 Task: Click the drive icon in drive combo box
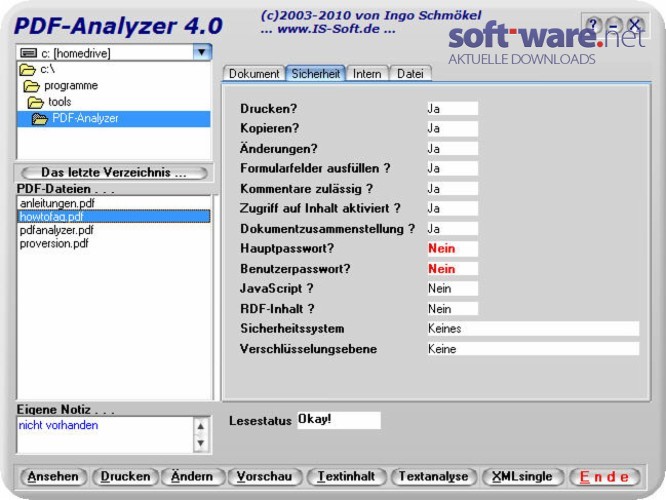coord(28,53)
